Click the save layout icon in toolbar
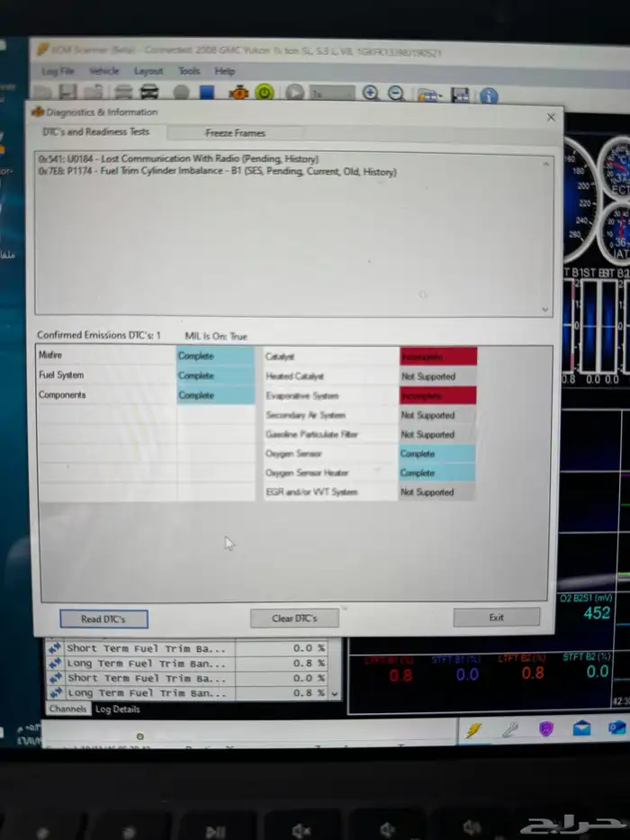Viewport: 630px width, 840px height. click(x=460, y=95)
